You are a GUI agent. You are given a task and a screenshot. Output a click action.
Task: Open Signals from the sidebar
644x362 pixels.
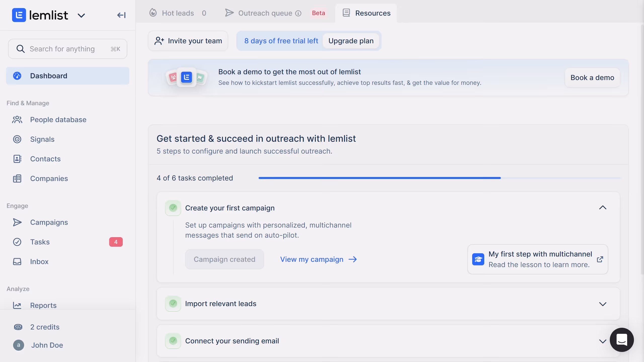42,139
